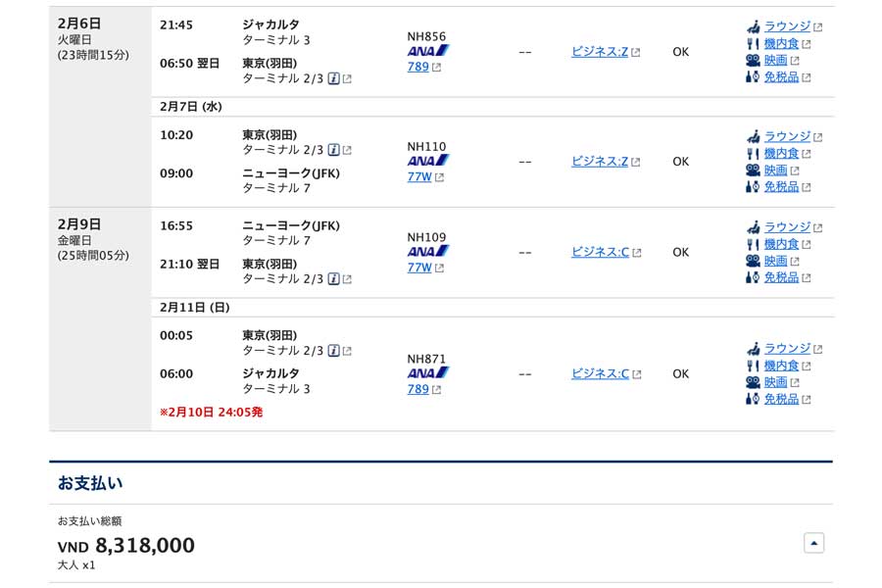Open the 77W aircraft link under NH110
The width and height of the screenshot is (882, 588).
(419, 176)
